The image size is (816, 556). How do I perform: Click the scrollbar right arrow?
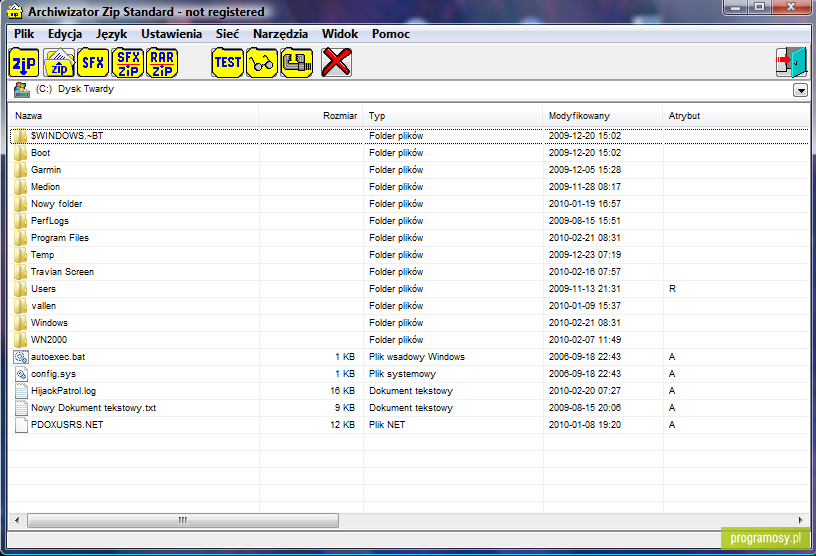point(800,520)
